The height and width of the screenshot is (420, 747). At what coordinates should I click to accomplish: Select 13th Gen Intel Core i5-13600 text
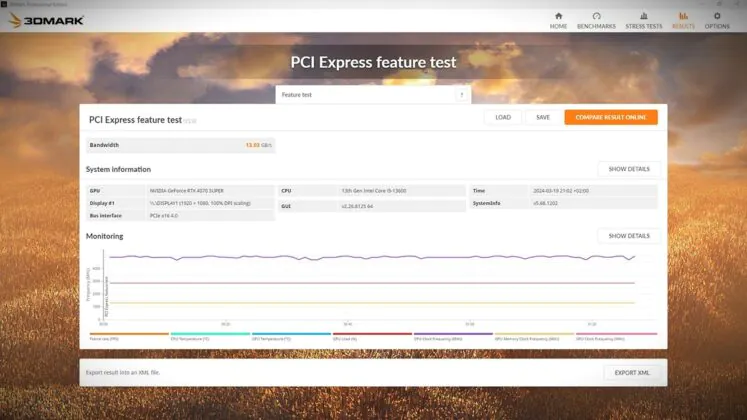(x=374, y=190)
